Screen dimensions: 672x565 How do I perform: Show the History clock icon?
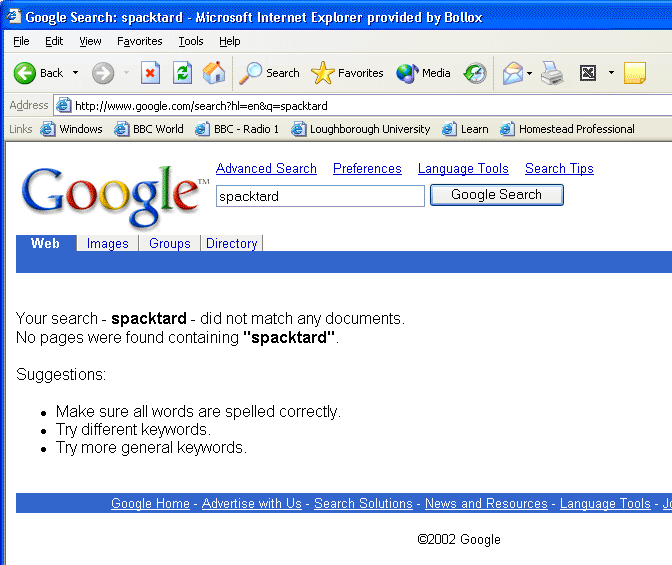click(x=475, y=73)
